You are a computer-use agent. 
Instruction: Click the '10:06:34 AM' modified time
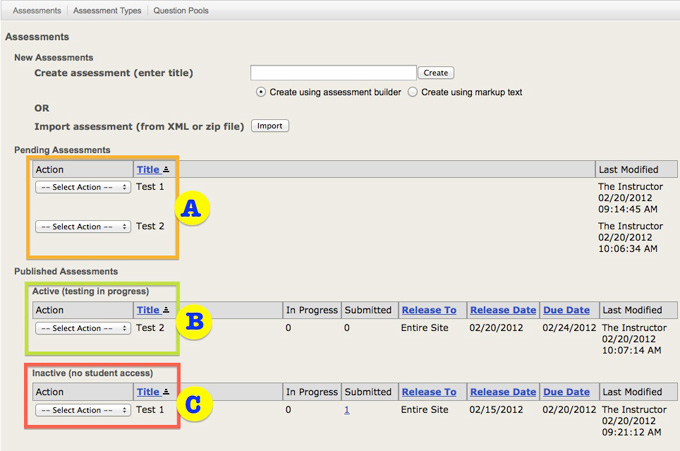(628, 249)
